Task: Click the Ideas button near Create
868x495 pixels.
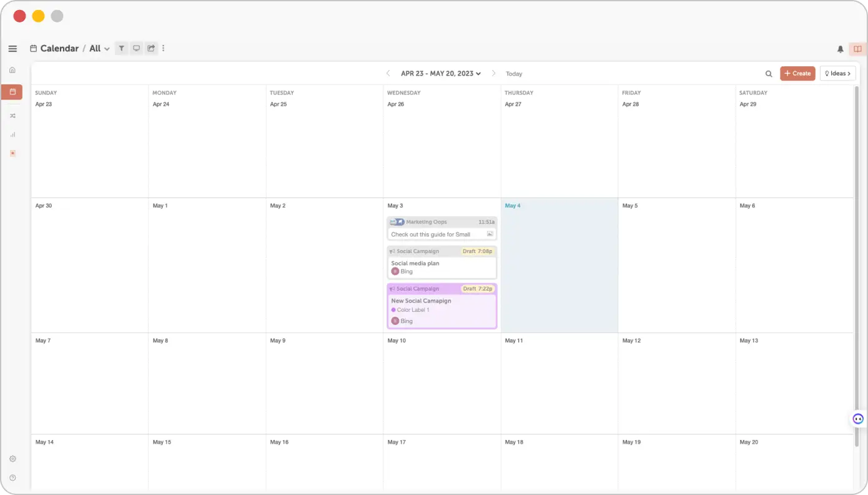Action: click(x=837, y=73)
